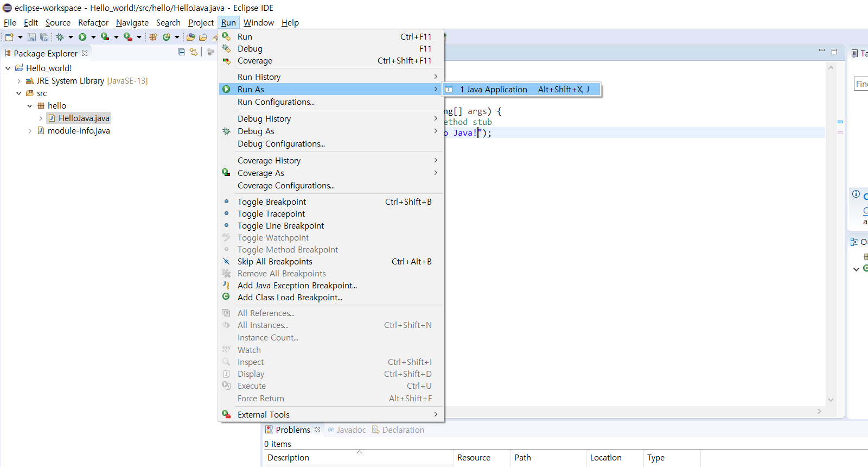Open the Refactor menu

point(93,23)
